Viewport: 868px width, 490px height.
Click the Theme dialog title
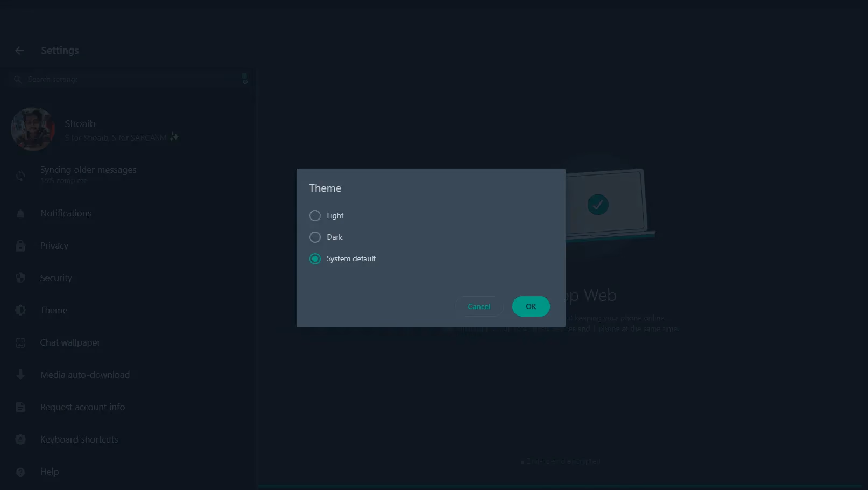[x=325, y=188]
